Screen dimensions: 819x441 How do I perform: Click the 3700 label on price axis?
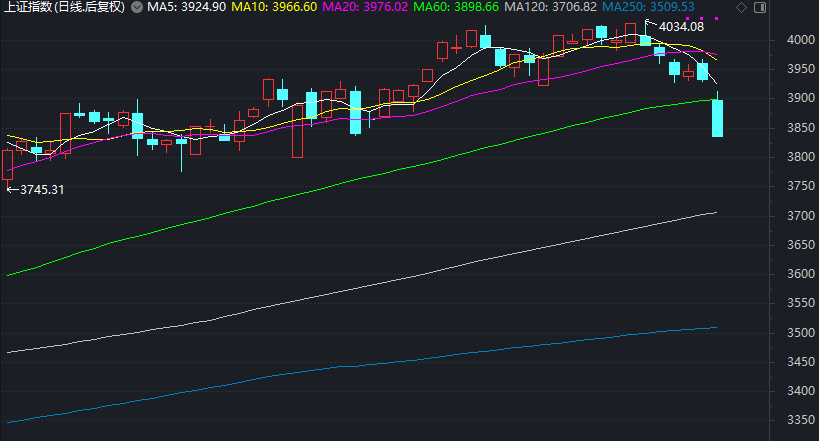[x=799, y=216]
